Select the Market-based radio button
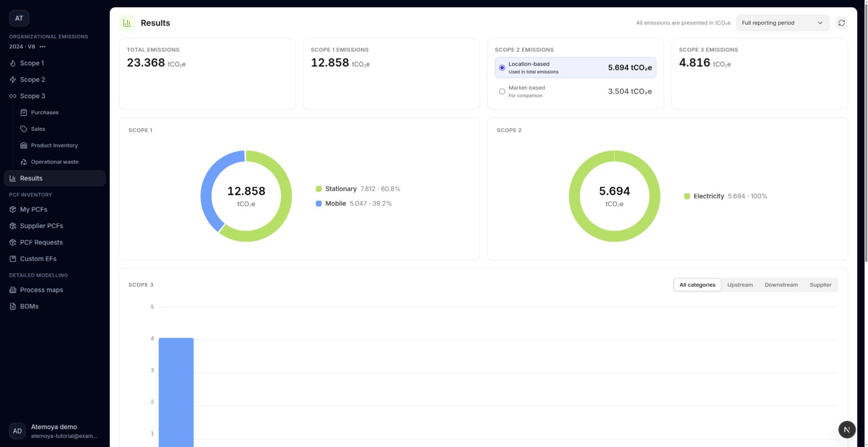This screenshot has width=868, height=447. point(502,92)
